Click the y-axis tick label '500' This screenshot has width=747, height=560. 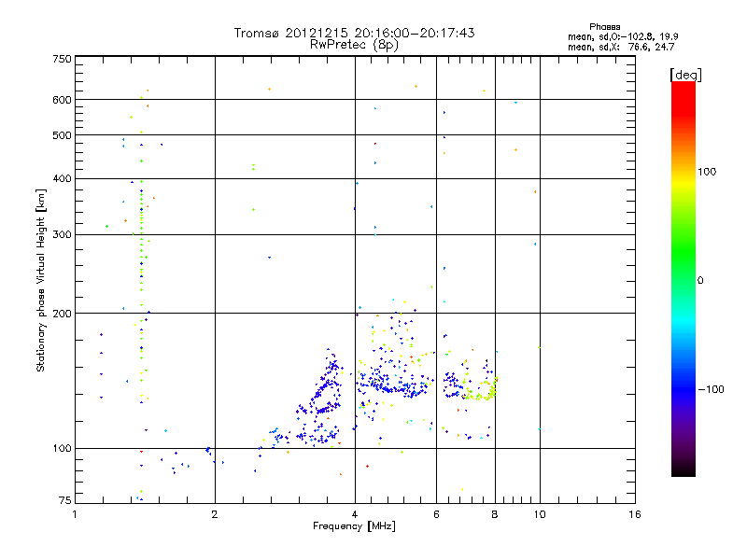(x=63, y=135)
